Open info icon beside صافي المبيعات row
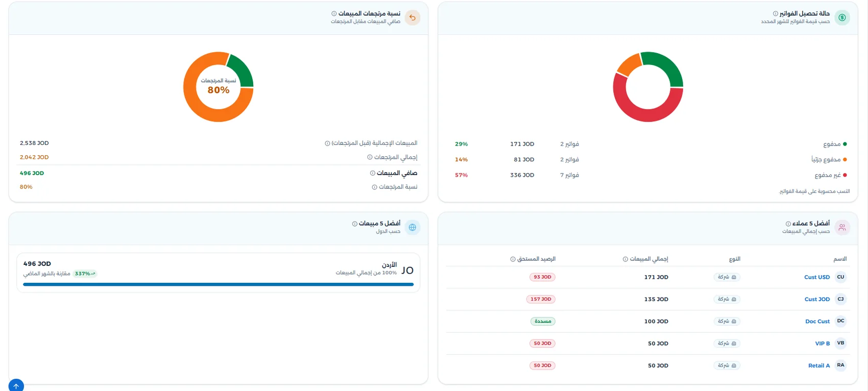 [373, 173]
